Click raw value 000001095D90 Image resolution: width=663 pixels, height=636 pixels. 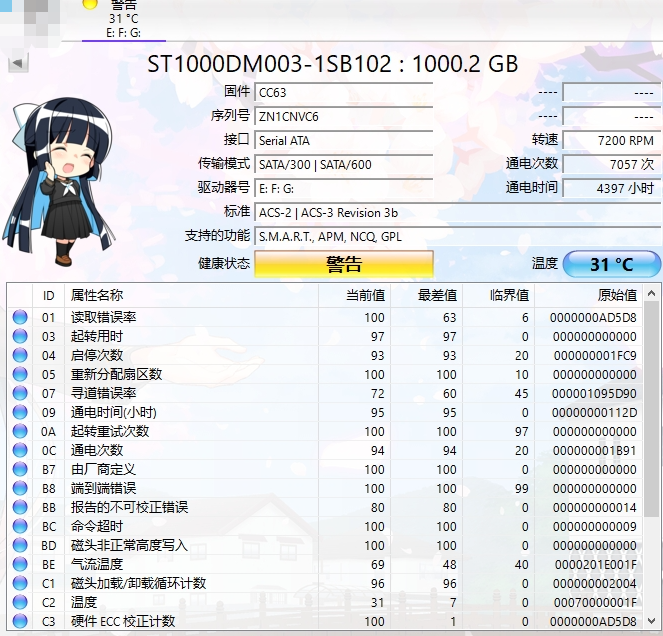coord(594,394)
